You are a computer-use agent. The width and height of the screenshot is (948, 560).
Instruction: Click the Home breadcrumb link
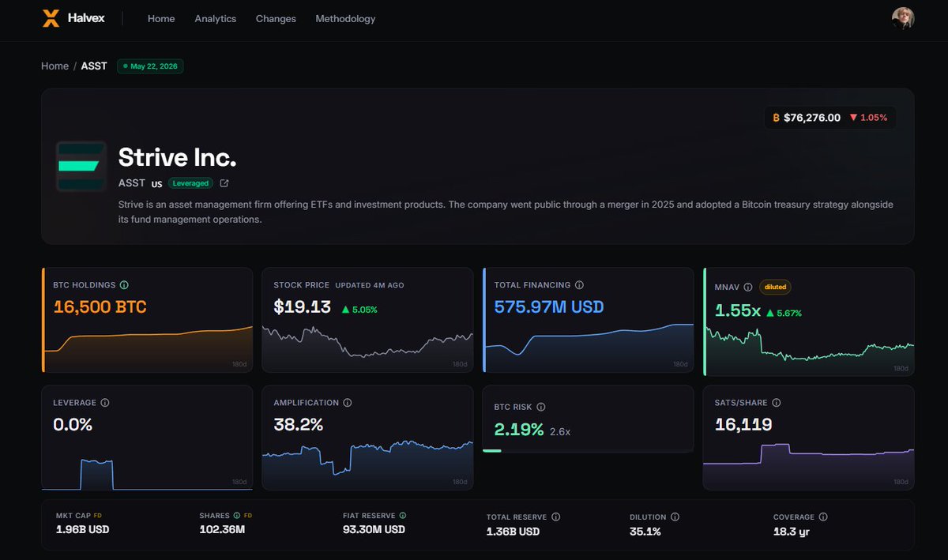tap(55, 66)
